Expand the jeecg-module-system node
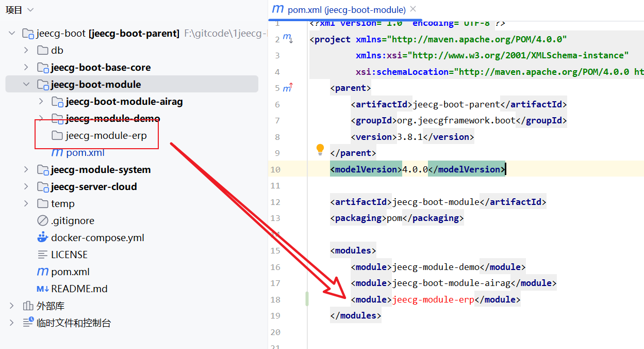 pos(26,170)
